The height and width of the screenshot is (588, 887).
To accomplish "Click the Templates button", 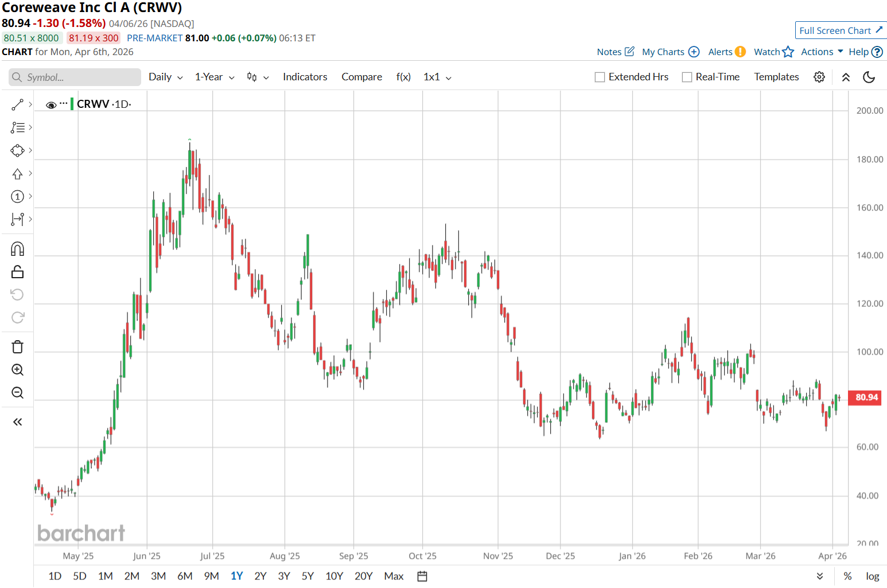I will point(776,77).
